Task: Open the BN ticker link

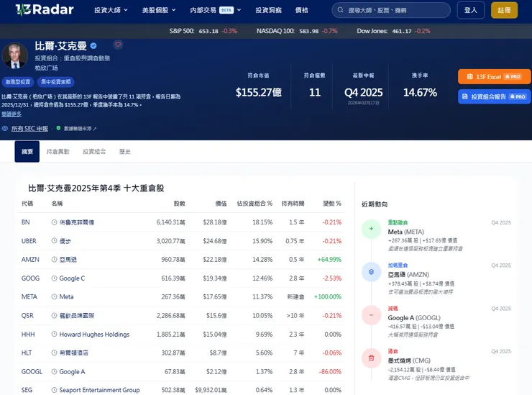Action: click(25, 222)
